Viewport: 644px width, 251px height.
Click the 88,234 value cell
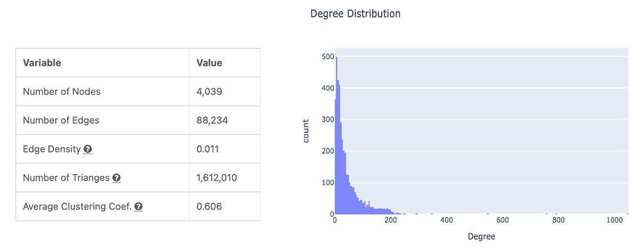212,120
